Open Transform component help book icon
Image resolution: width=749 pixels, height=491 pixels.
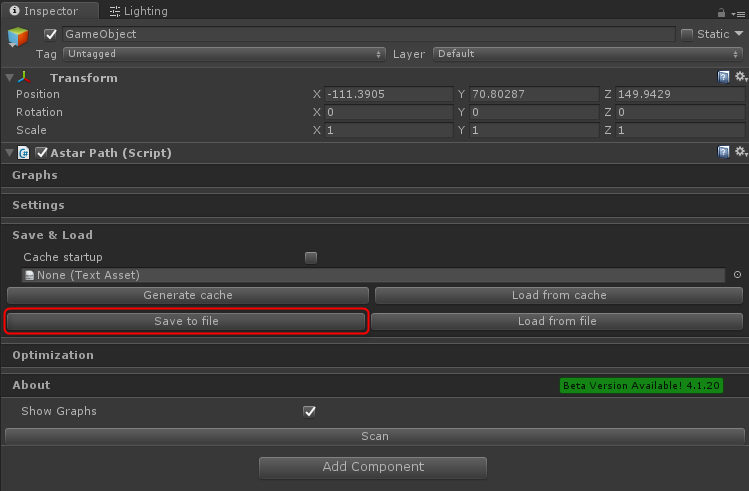tap(723, 77)
